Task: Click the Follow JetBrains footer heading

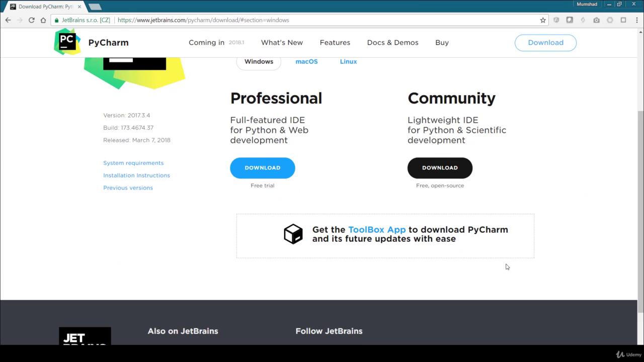Action: [x=329, y=331]
